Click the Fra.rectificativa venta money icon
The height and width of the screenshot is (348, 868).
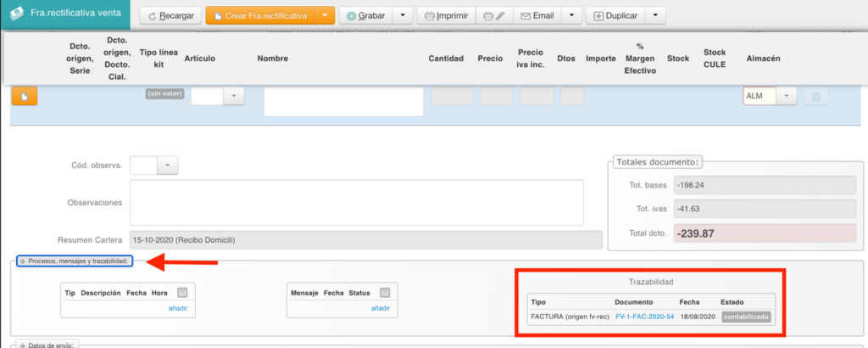(x=18, y=14)
